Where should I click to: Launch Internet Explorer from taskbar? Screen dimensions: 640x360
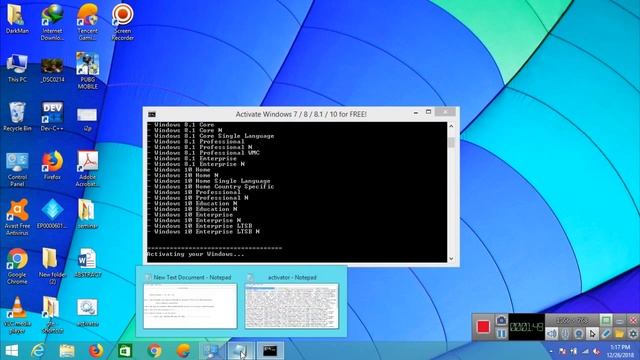[x=38, y=351]
